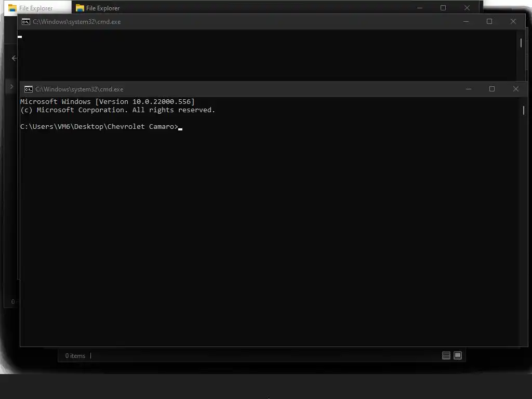Click the back cmd.exe window icon
The image size is (532, 399).
click(x=26, y=22)
